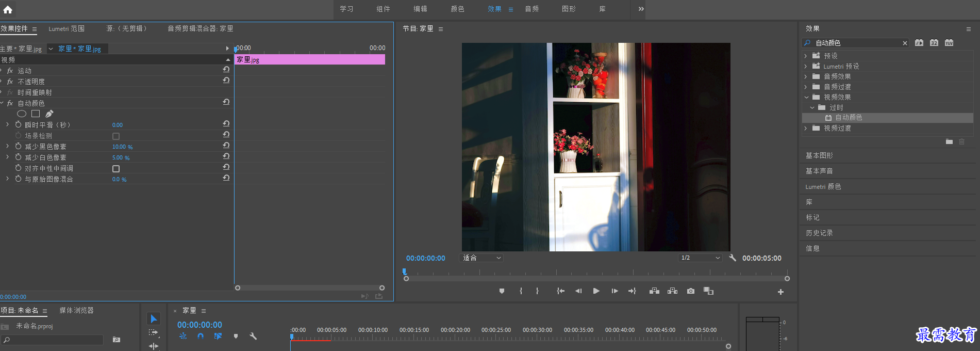Select the Selection arrow tool

coord(154,318)
